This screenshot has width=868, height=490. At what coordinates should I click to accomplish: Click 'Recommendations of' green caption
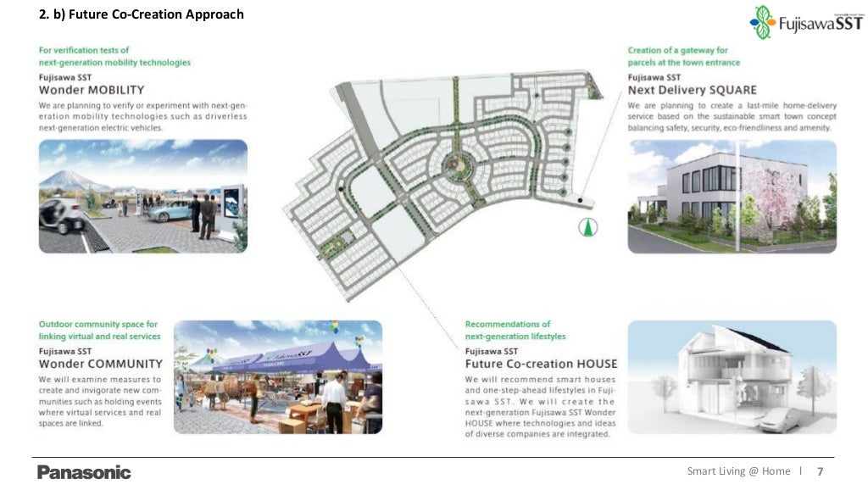click(508, 324)
